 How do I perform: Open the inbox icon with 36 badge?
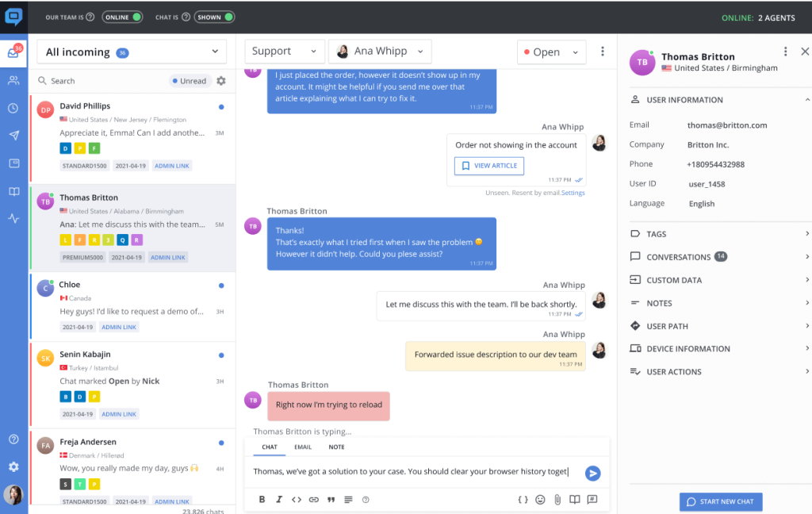pyautogui.click(x=14, y=52)
